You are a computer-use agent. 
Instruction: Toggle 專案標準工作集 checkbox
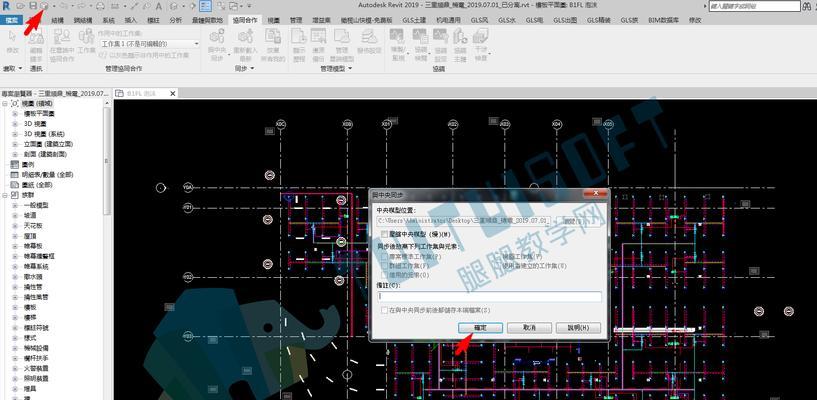click(x=385, y=256)
